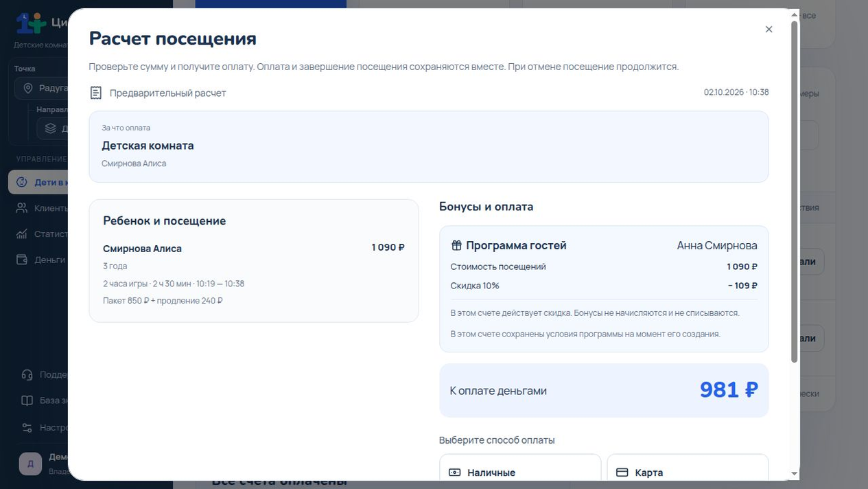Image resolution: width=868 pixels, height=489 pixels.
Task: Click the Программа гостей title
Action: [516, 245]
